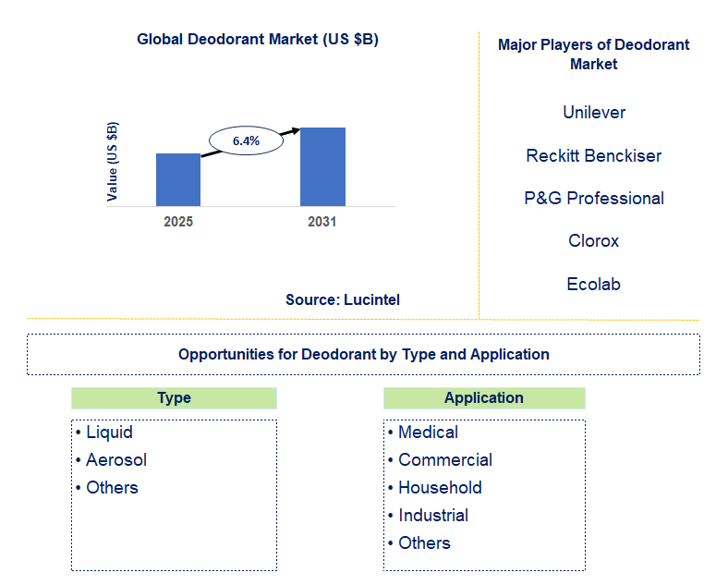Click the Medical application item
Screen dimensions: 728x585
423,433
